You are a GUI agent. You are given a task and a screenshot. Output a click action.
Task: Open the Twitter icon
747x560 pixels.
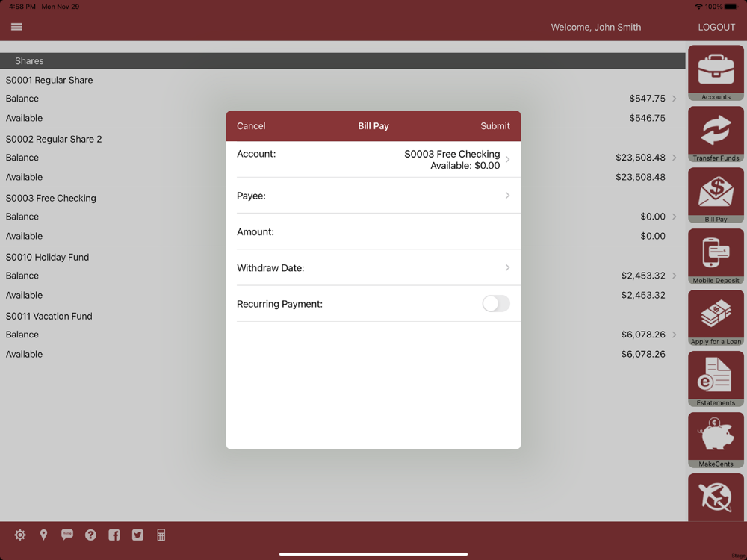[137, 535]
